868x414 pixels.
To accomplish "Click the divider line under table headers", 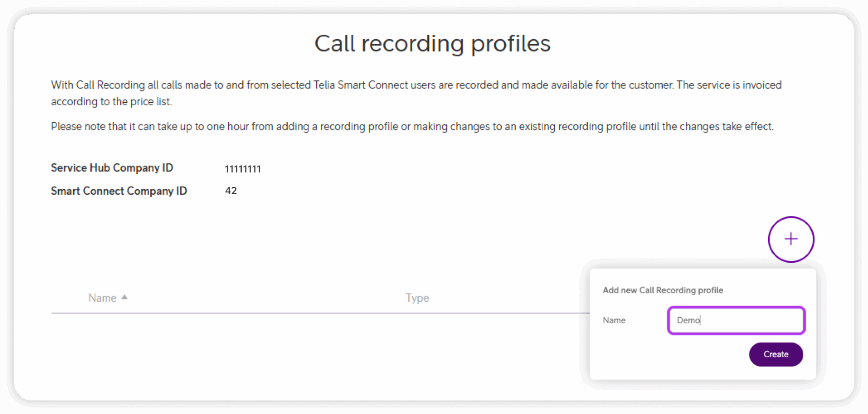I will [304, 313].
